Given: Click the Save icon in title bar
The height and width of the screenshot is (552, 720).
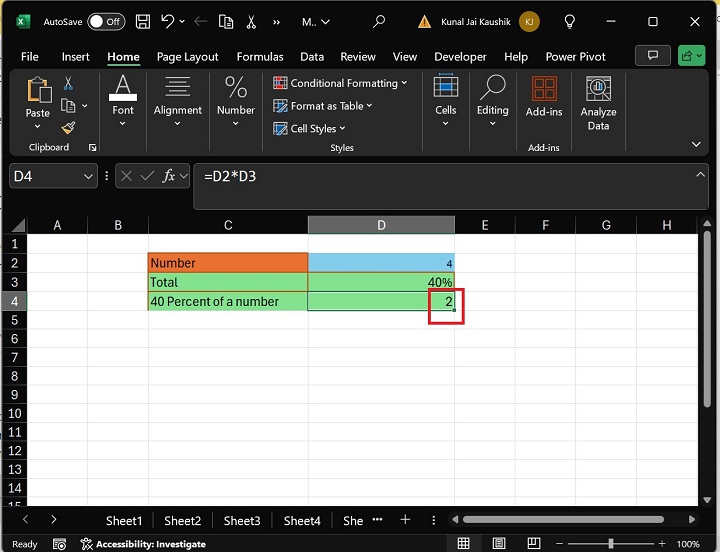Looking at the screenshot, I should tap(143, 21).
